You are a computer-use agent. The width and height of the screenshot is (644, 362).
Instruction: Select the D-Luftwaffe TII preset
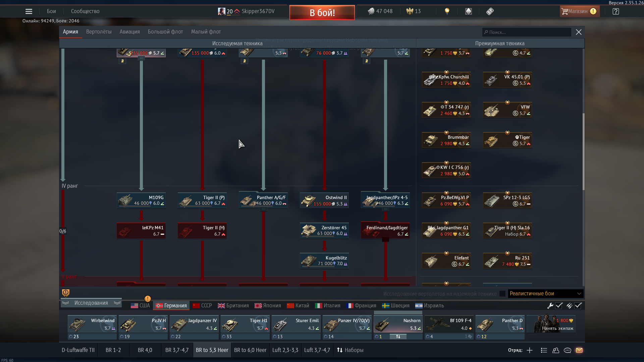coord(78,350)
